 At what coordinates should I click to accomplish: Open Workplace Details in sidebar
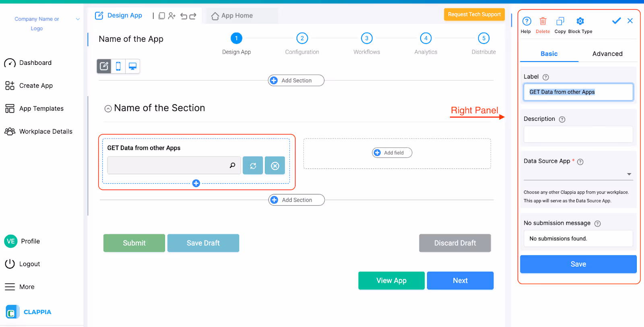tap(38, 132)
